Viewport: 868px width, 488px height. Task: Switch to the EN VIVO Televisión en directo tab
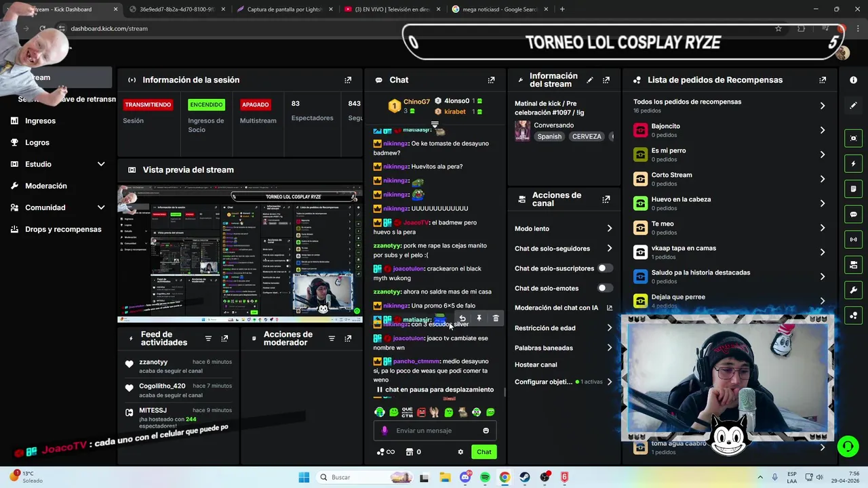point(392,9)
